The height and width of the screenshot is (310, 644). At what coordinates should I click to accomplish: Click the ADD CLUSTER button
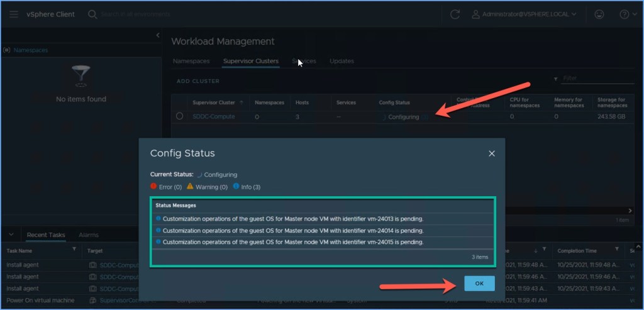tap(197, 81)
